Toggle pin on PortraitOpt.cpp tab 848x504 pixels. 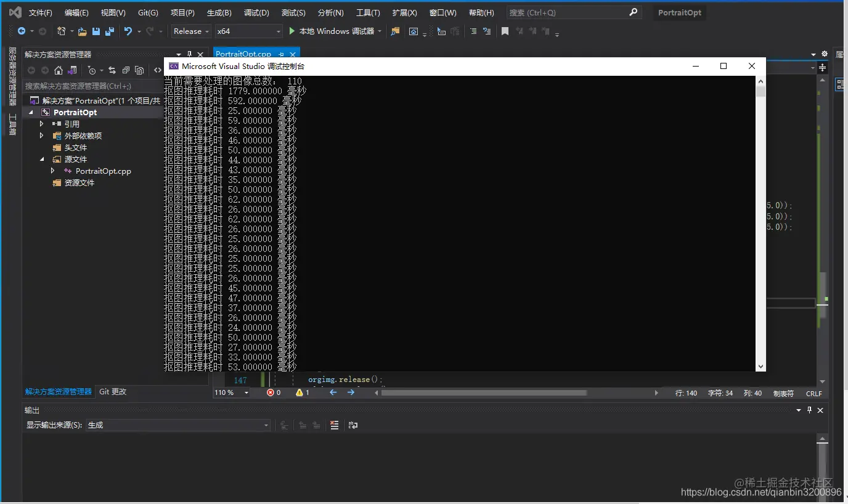(x=282, y=54)
